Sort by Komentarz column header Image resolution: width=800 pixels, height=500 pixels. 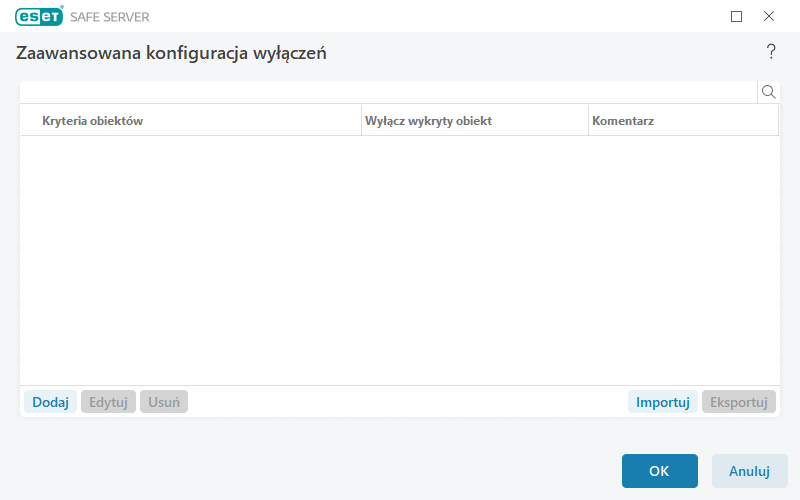[683, 121]
